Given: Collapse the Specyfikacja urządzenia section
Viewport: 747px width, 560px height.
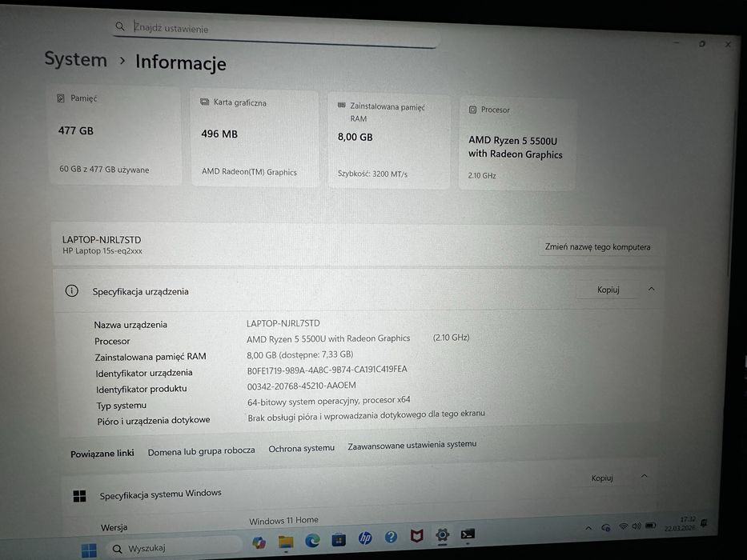Looking at the screenshot, I should click(651, 289).
